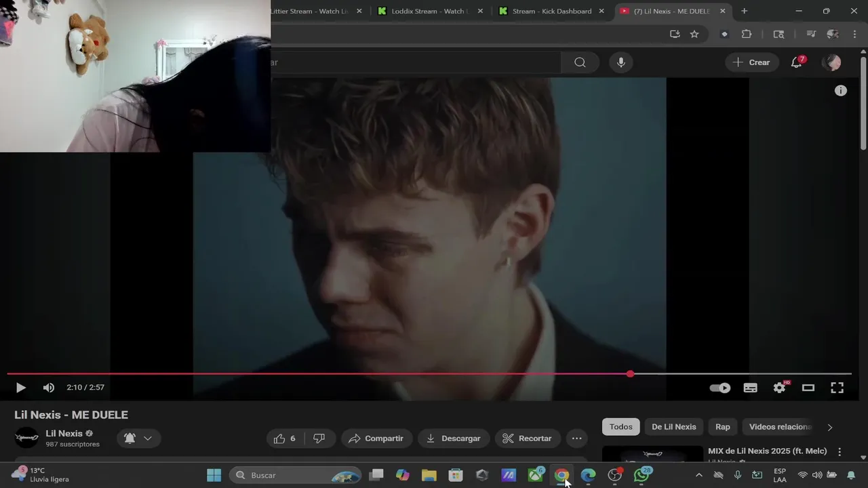Click the YouTube search magnifier button
Viewport: 868px width, 488px height.
(x=580, y=62)
